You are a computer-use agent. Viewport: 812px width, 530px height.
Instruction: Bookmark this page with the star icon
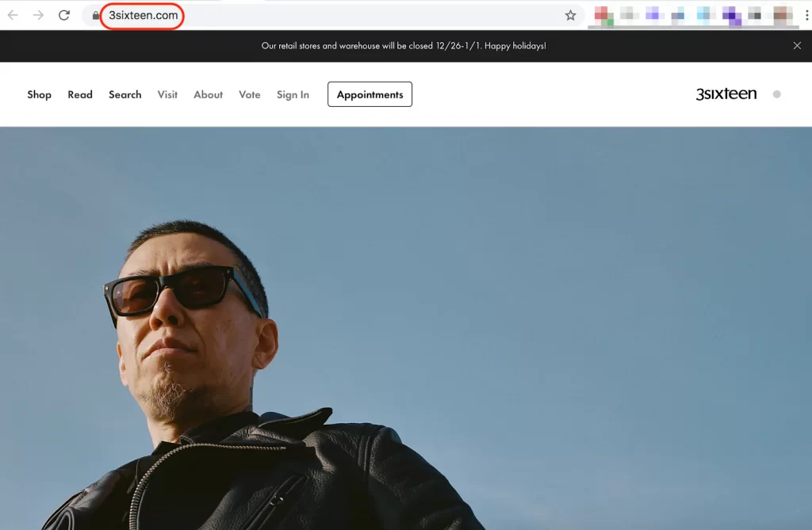[570, 16]
